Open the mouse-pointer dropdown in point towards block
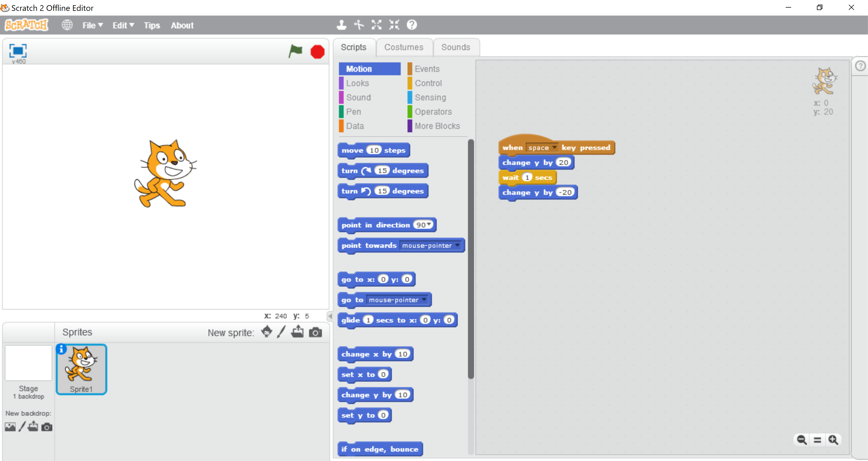Viewport: 868px width, 461px height. pyautogui.click(x=457, y=246)
